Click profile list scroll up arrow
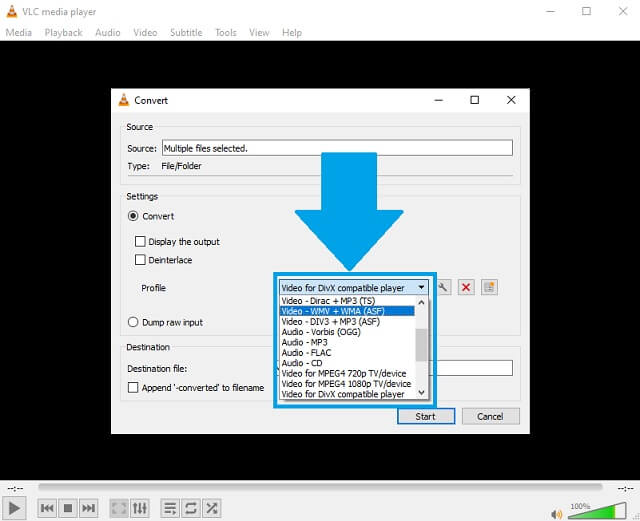The height and width of the screenshot is (521, 640). coord(422,303)
